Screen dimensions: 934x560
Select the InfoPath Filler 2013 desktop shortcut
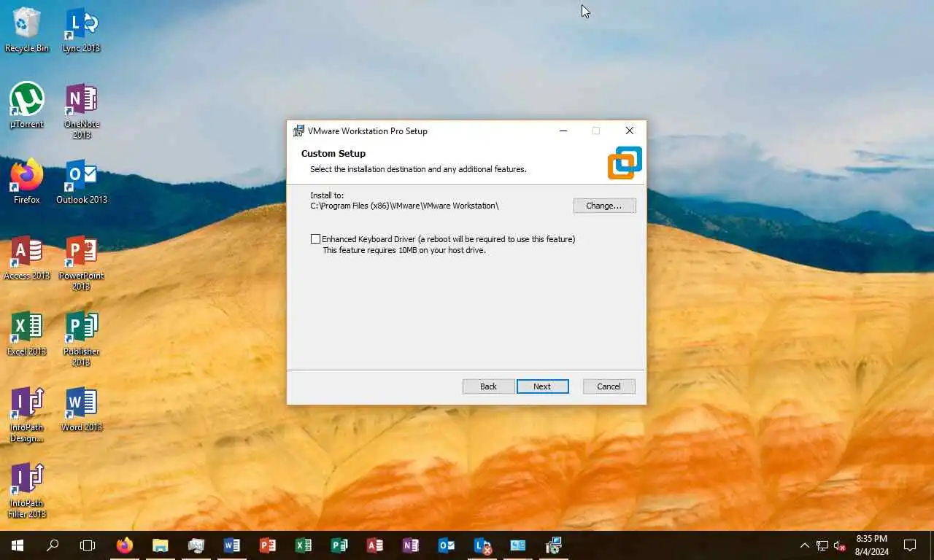[x=27, y=490]
